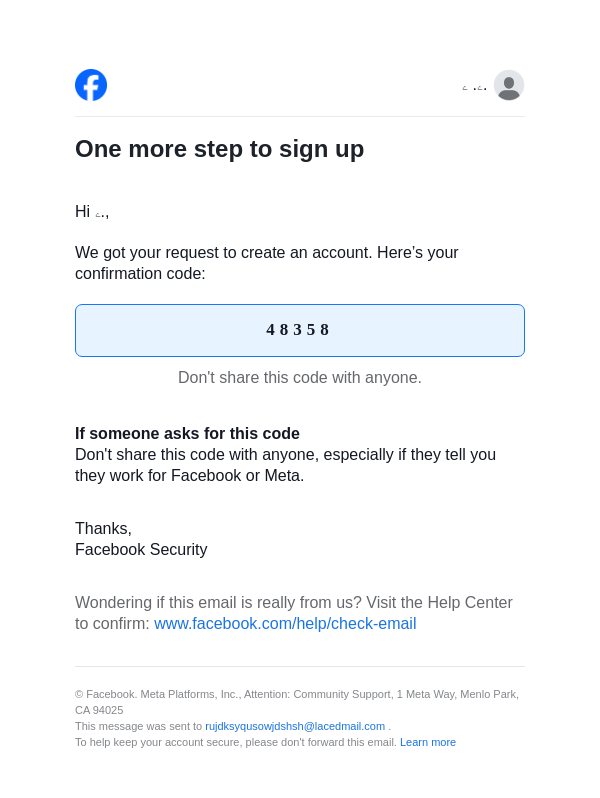The height and width of the screenshot is (798, 600).
Task: Click the bold "If someone asks for this code" text
Action: tap(187, 434)
